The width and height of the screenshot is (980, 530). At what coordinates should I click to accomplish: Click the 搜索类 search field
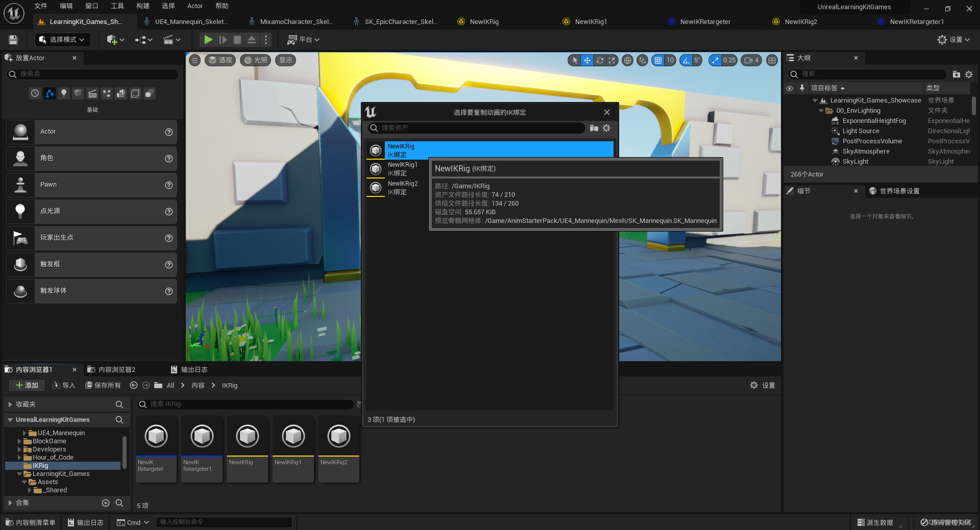93,74
